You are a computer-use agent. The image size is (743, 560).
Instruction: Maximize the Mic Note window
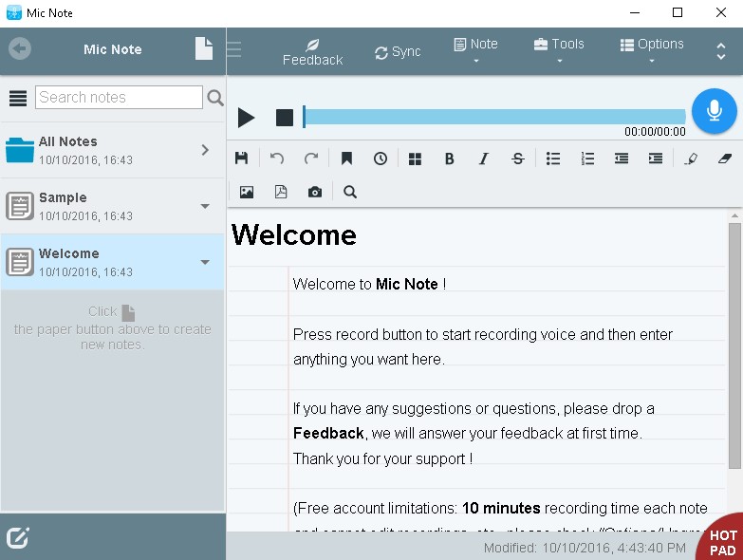click(678, 12)
